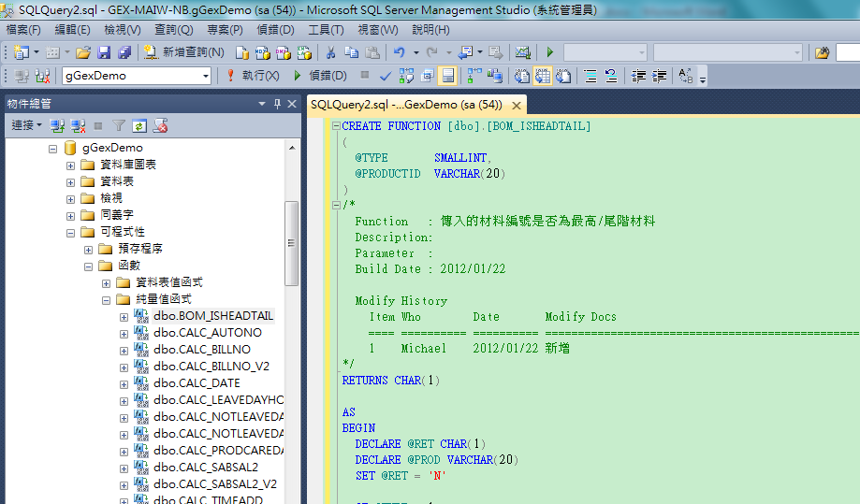Viewport: 860px width, 504px height.
Task: Collapse the CREATE FUNCTION code outline box
Action: point(336,126)
